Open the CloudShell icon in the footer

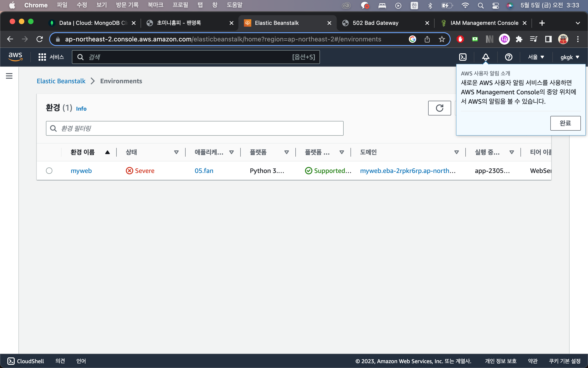click(11, 361)
